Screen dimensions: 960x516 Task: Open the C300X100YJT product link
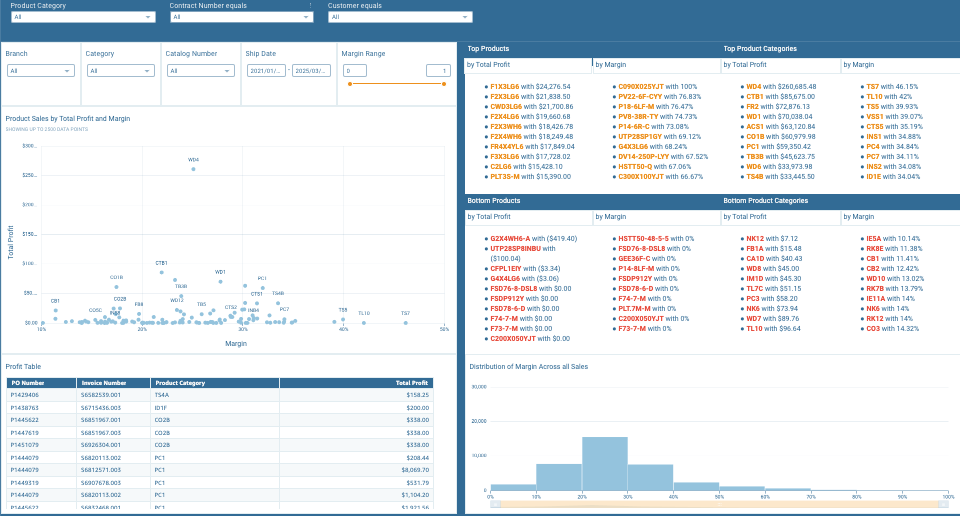point(641,177)
